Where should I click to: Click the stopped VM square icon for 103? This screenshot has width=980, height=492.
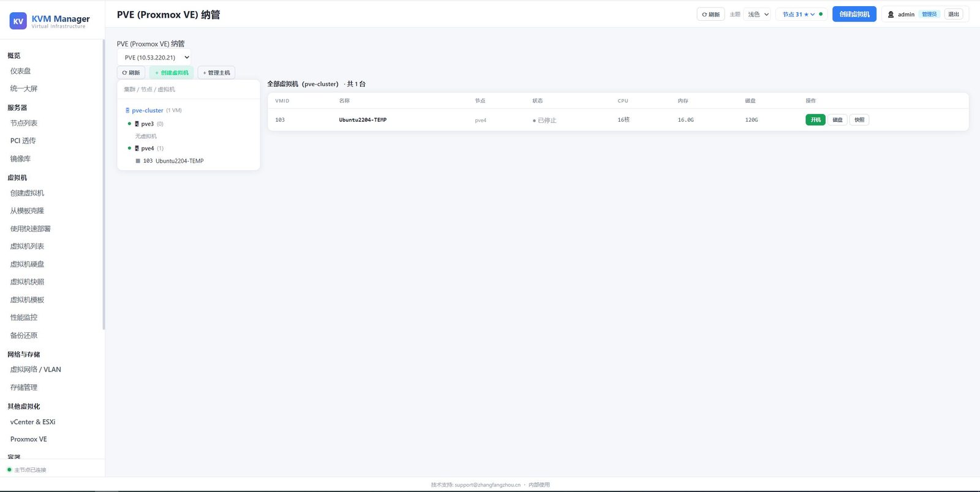[x=138, y=161]
